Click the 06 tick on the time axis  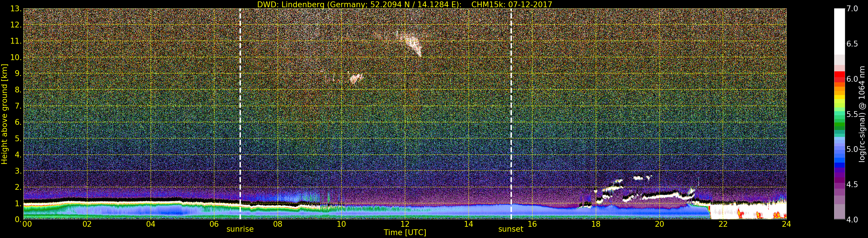[214, 224]
